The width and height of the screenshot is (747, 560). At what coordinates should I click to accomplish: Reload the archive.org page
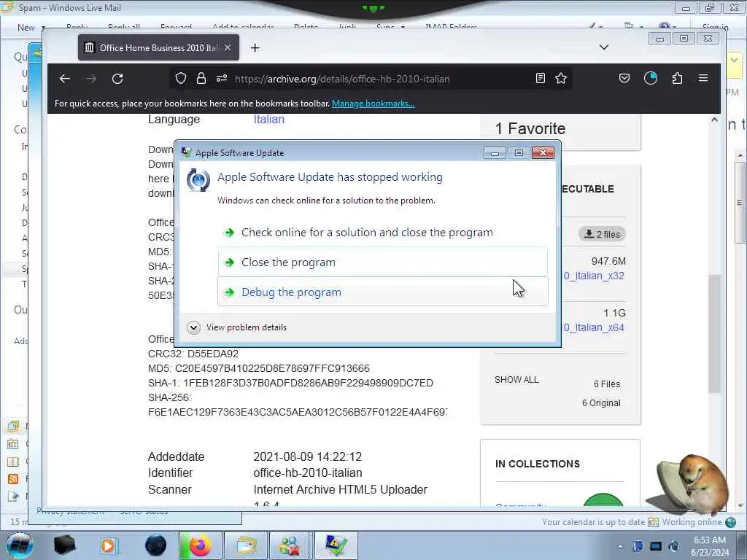117,79
